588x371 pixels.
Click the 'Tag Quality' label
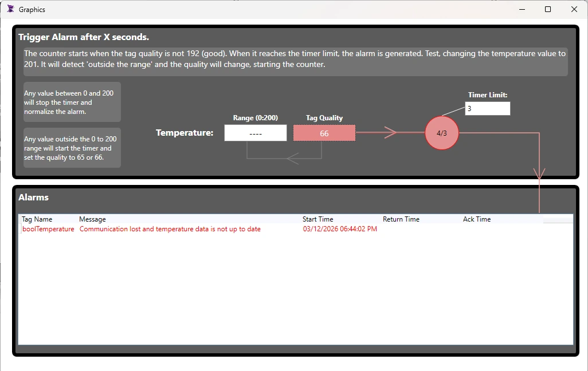(324, 118)
